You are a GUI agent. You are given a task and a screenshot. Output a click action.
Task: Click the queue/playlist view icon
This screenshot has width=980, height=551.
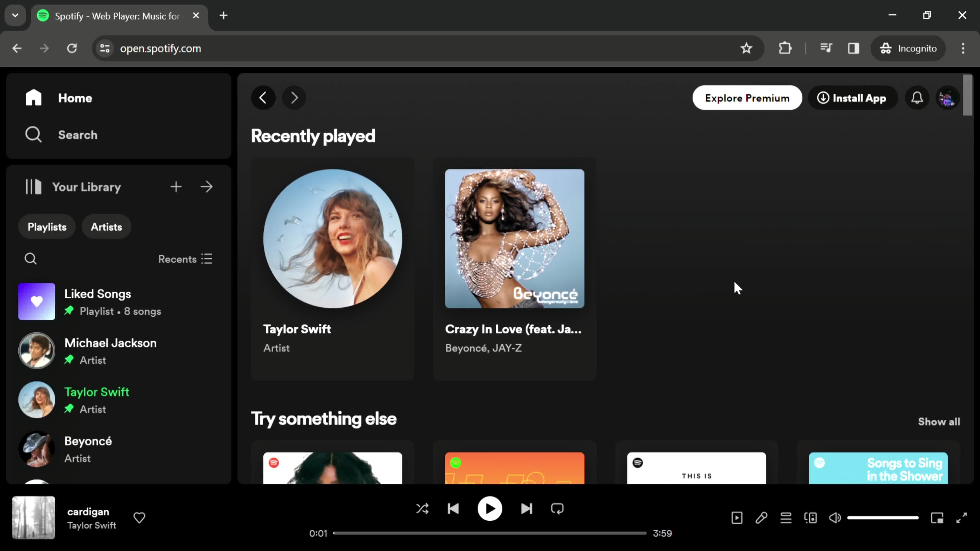[786, 518]
